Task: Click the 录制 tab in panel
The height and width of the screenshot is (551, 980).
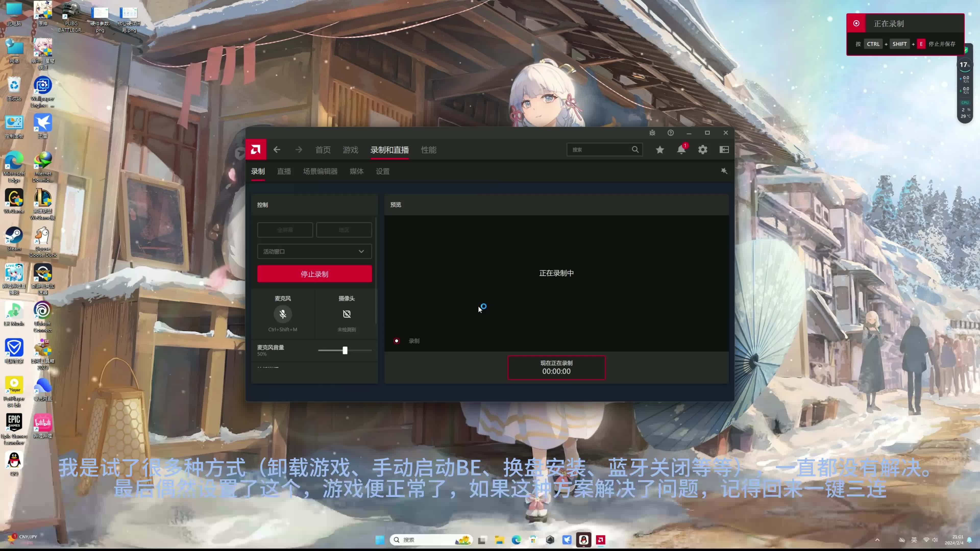Action: pos(259,171)
